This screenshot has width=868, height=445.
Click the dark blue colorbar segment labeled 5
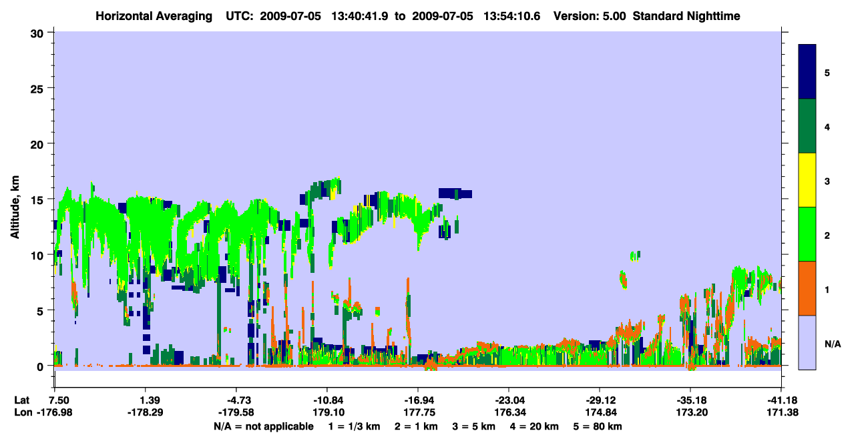[807, 71]
